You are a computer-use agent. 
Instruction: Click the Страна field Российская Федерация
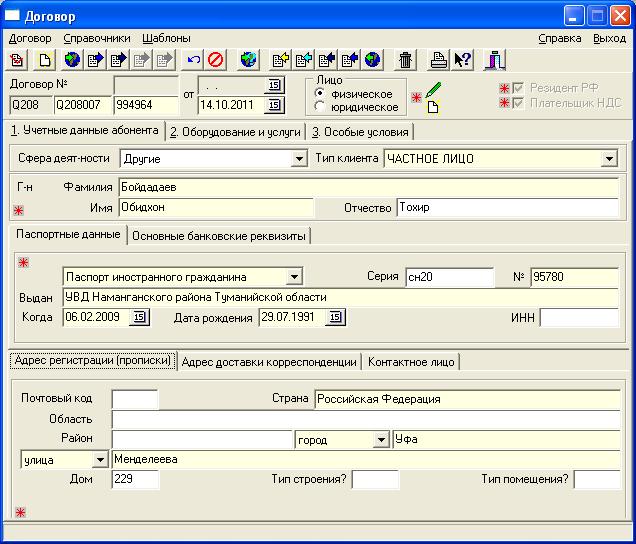tap(467, 399)
